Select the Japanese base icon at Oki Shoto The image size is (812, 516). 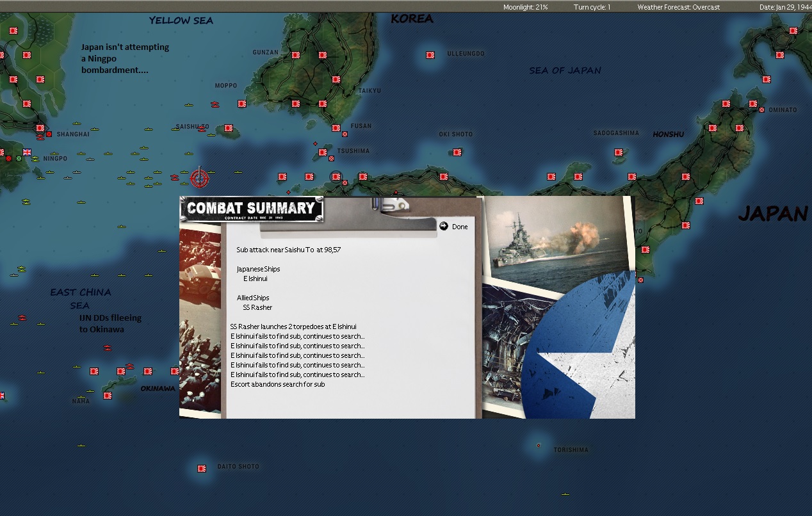coord(457,152)
